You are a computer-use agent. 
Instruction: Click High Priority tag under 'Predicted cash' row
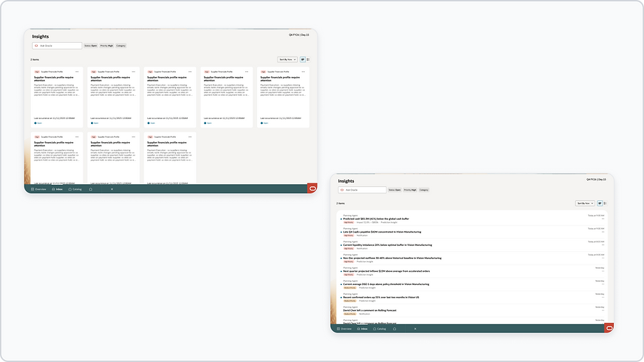(x=349, y=223)
